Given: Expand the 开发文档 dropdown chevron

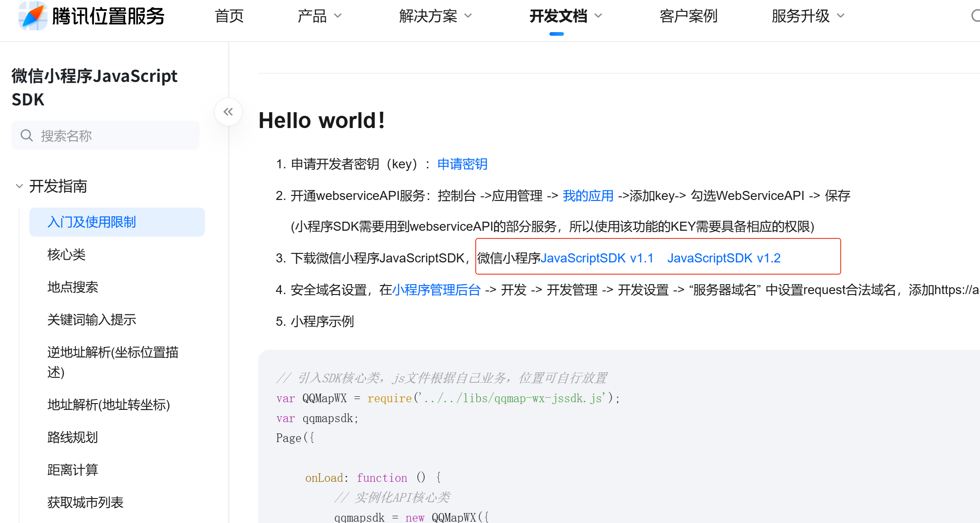Looking at the screenshot, I should (x=598, y=16).
